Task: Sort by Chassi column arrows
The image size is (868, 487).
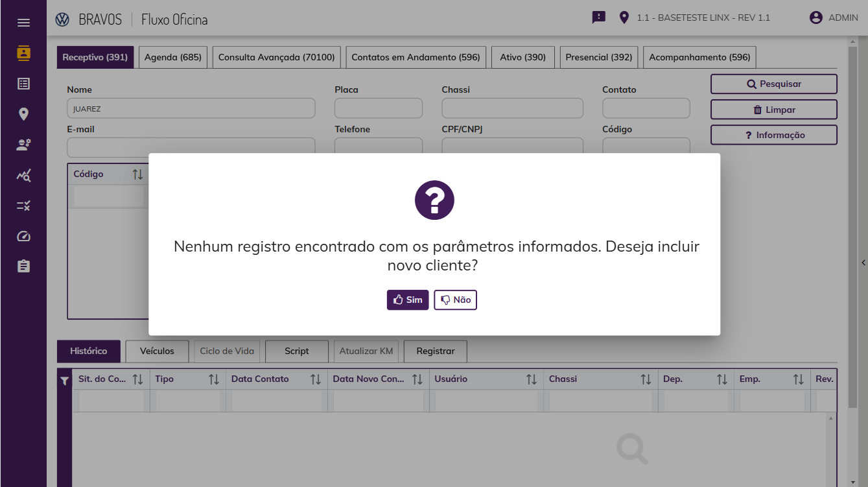Action: 646,379
